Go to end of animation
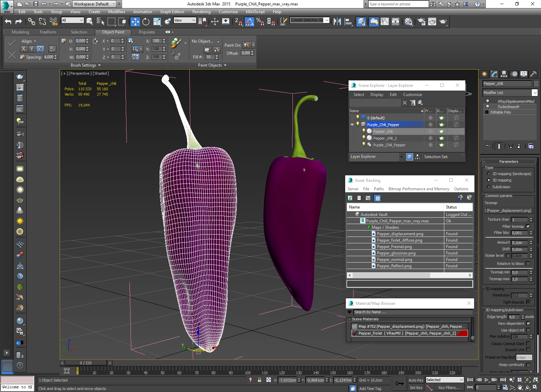This screenshot has height=392, width=541. click(503, 380)
